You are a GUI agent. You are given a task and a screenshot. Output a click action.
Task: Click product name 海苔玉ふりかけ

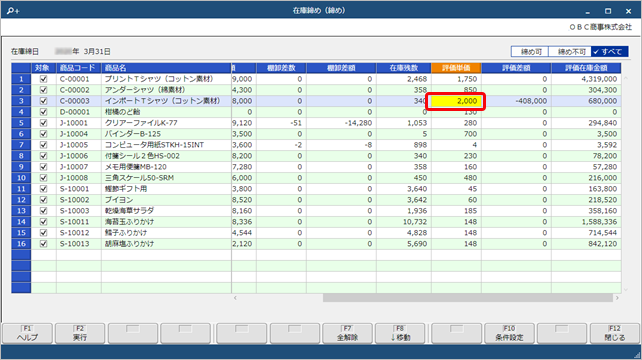point(129,222)
